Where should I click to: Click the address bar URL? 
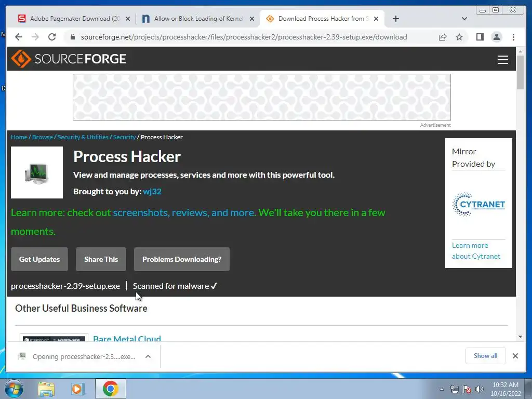click(x=244, y=37)
